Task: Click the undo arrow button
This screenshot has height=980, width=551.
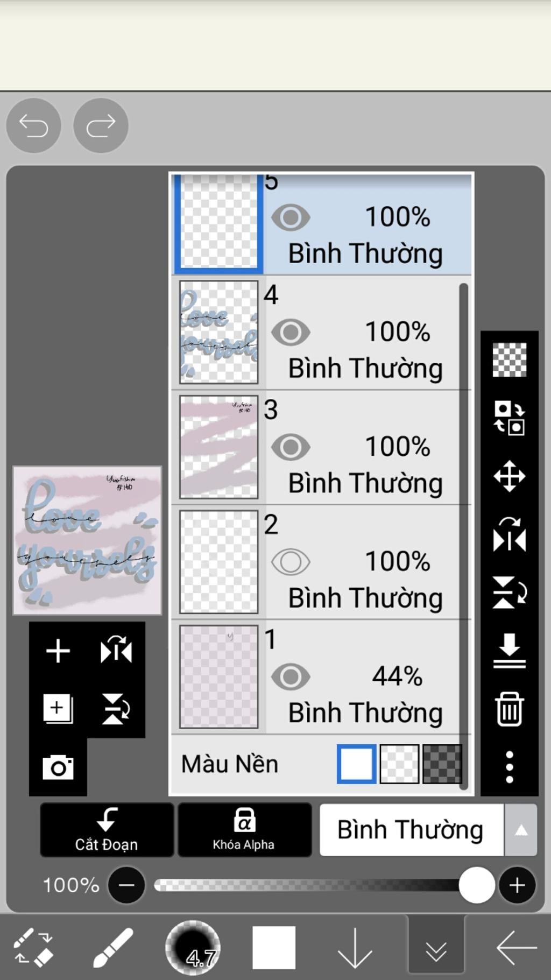Action: tap(33, 126)
